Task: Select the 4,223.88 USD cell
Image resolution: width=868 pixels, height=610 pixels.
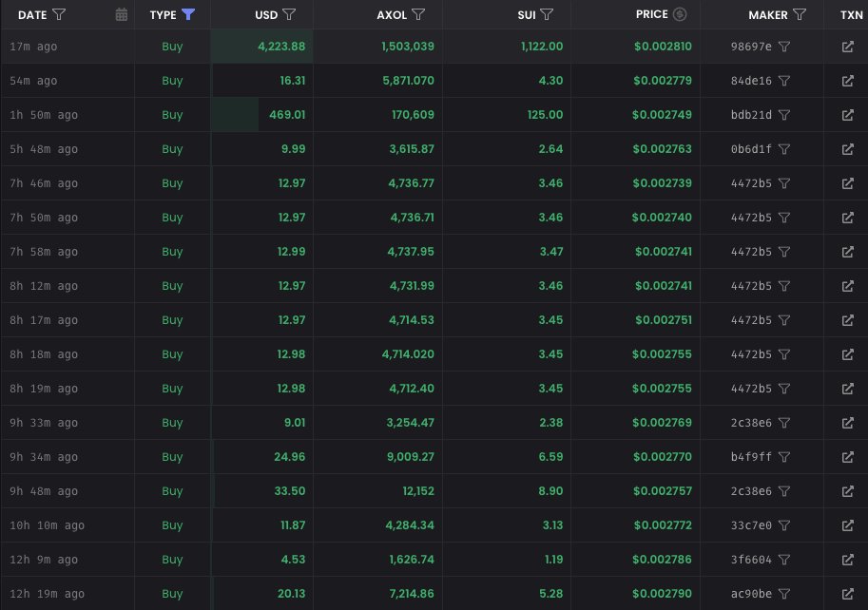Action: (261, 47)
